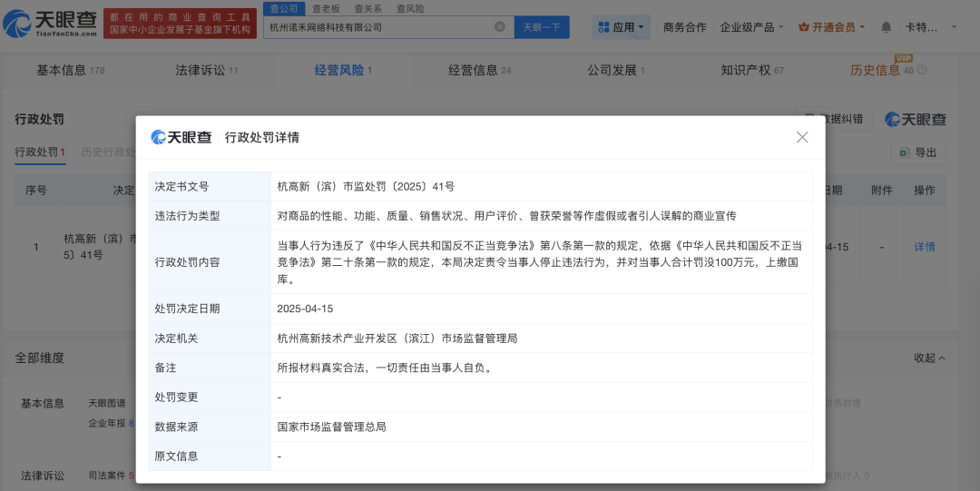Open the 商务合作 link
The width and height of the screenshot is (980, 491).
click(684, 27)
